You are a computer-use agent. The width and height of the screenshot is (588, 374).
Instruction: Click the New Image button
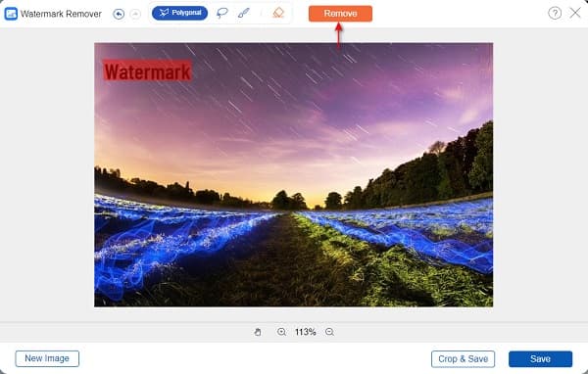click(x=47, y=358)
